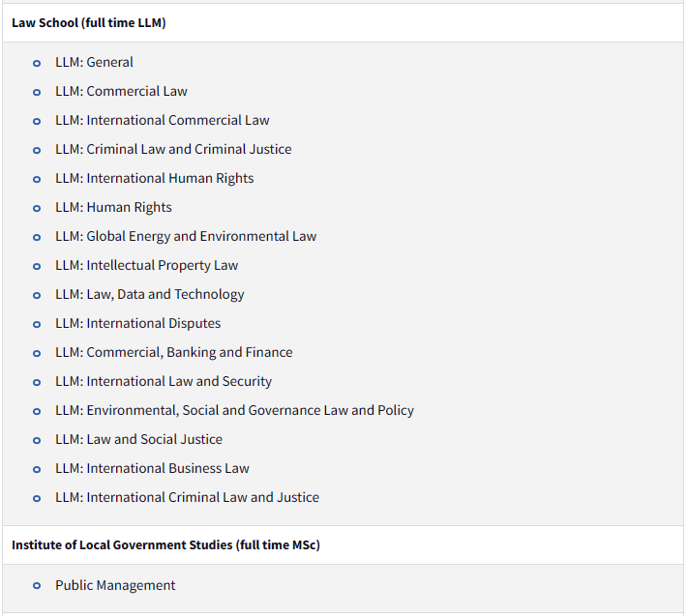Click LLM: International Human Rights
The image size is (689, 616).
pos(154,178)
